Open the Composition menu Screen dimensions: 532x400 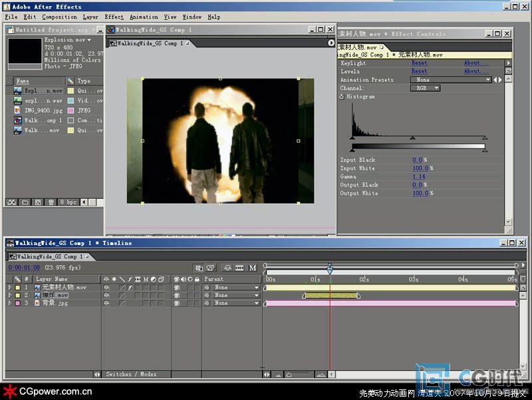point(60,17)
